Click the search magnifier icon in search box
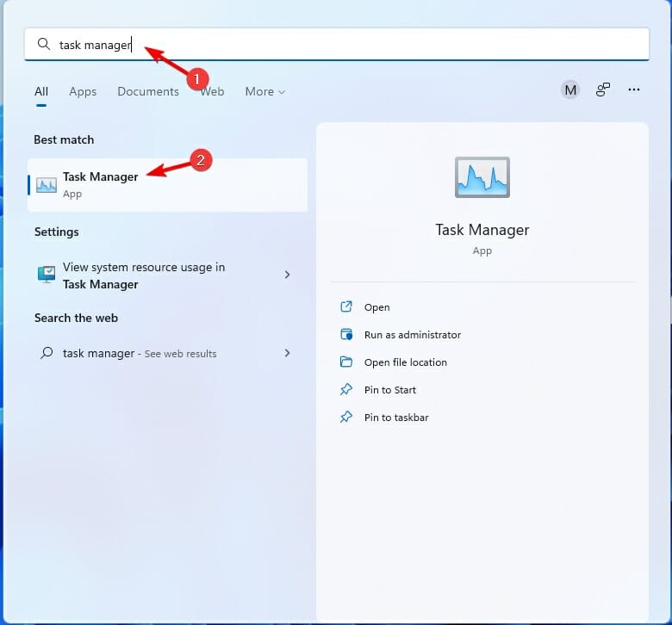The width and height of the screenshot is (672, 625). pos(44,44)
